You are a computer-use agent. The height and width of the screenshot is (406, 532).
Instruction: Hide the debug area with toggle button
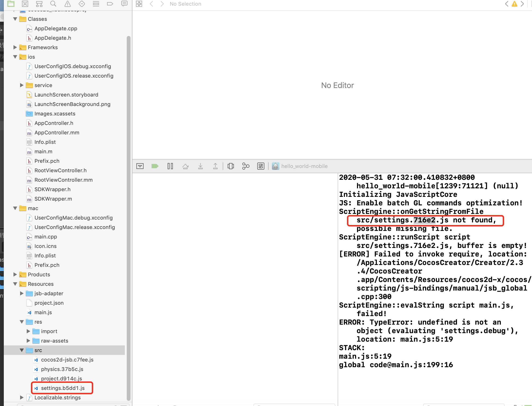140,166
